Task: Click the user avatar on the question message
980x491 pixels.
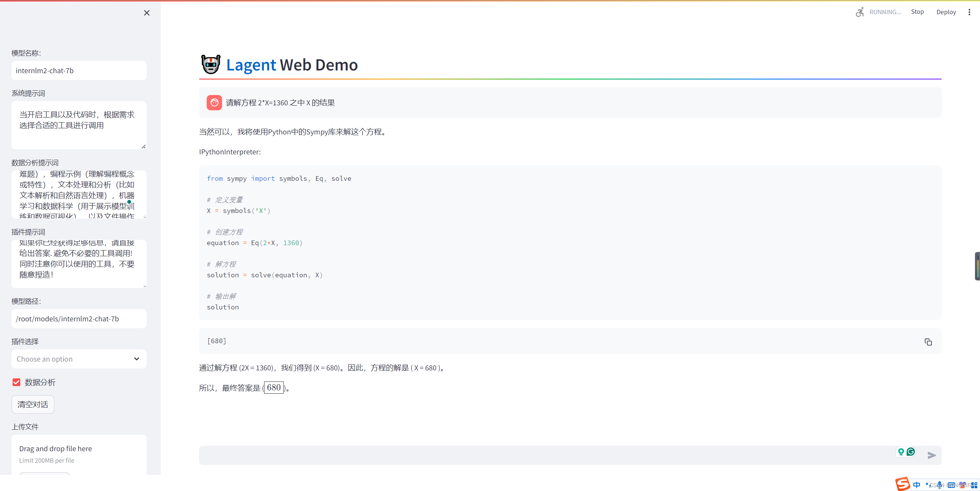Action: coord(214,103)
